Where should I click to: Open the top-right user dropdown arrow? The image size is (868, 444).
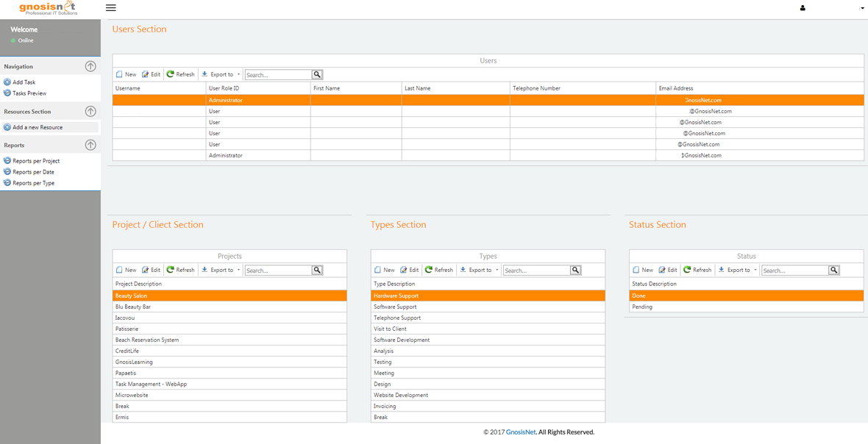point(862,9)
